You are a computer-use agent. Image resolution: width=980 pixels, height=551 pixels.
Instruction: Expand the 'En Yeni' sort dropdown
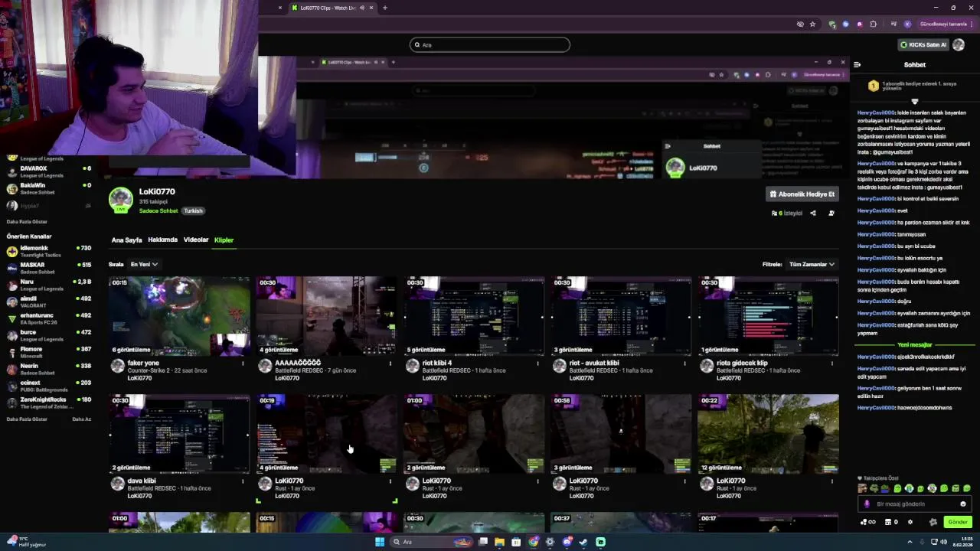[x=144, y=264]
